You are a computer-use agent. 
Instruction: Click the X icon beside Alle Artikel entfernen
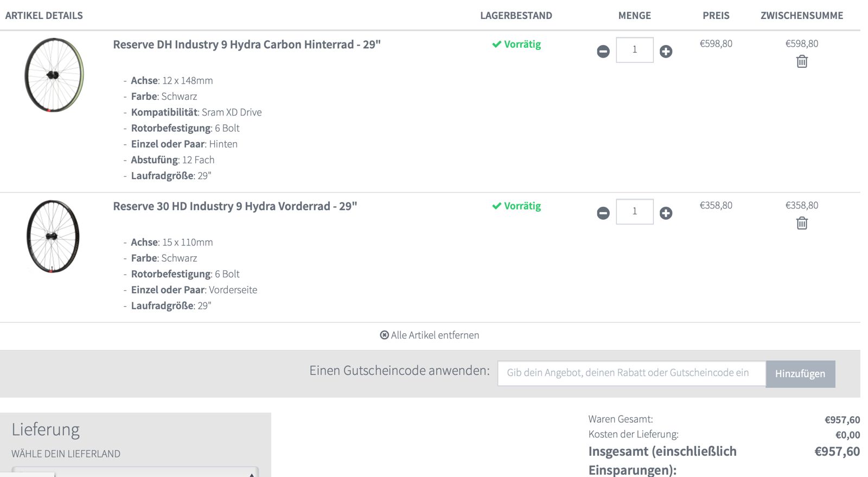coord(385,335)
